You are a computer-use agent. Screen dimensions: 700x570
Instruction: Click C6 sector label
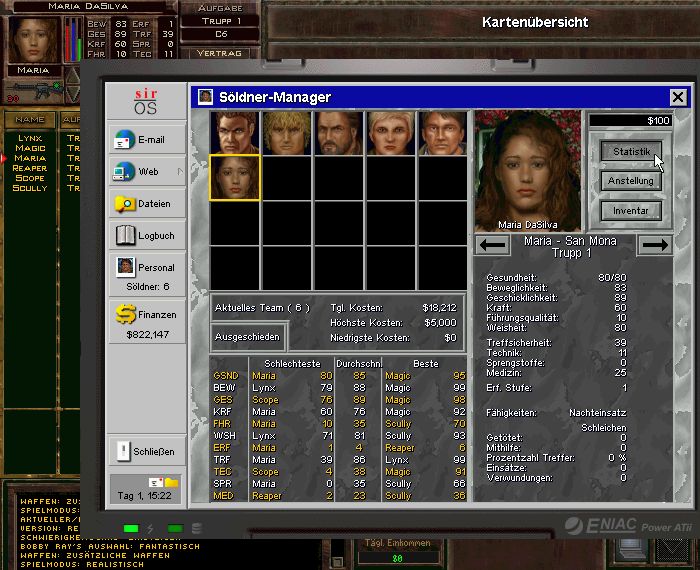[221, 34]
